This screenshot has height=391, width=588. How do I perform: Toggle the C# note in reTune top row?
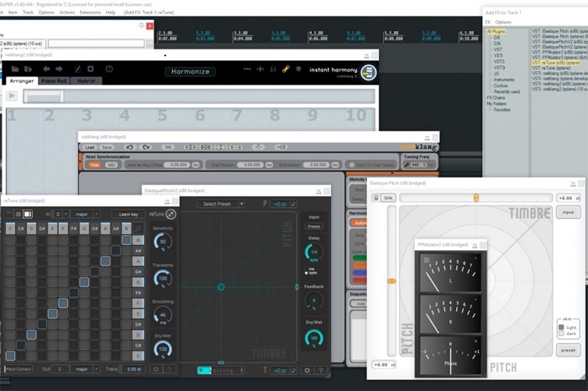pos(21,228)
